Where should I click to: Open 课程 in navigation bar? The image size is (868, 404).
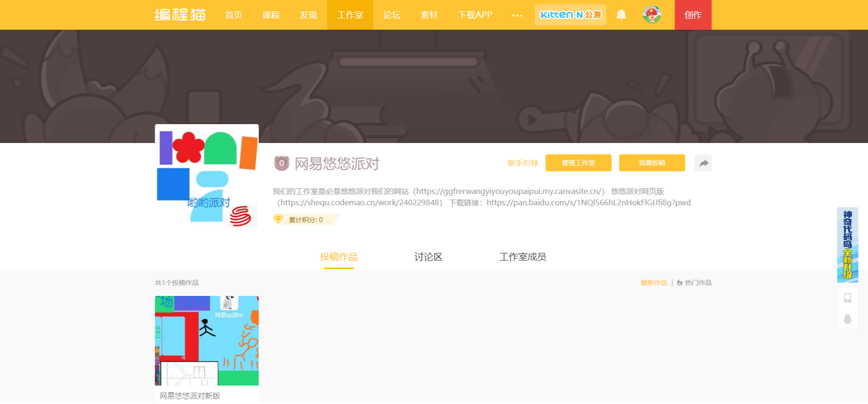271,15
